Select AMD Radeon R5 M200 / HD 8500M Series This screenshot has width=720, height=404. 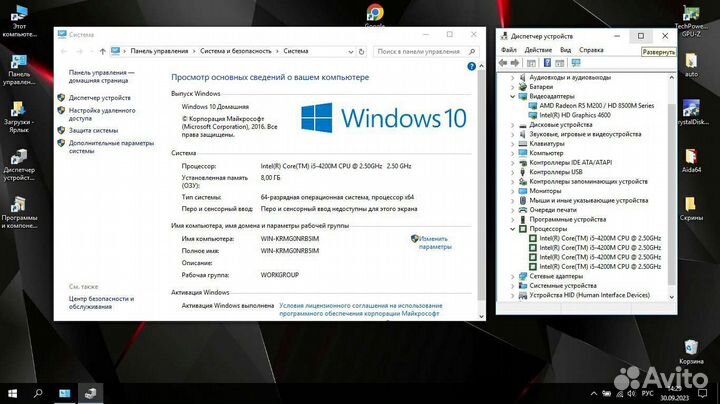pos(596,106)
